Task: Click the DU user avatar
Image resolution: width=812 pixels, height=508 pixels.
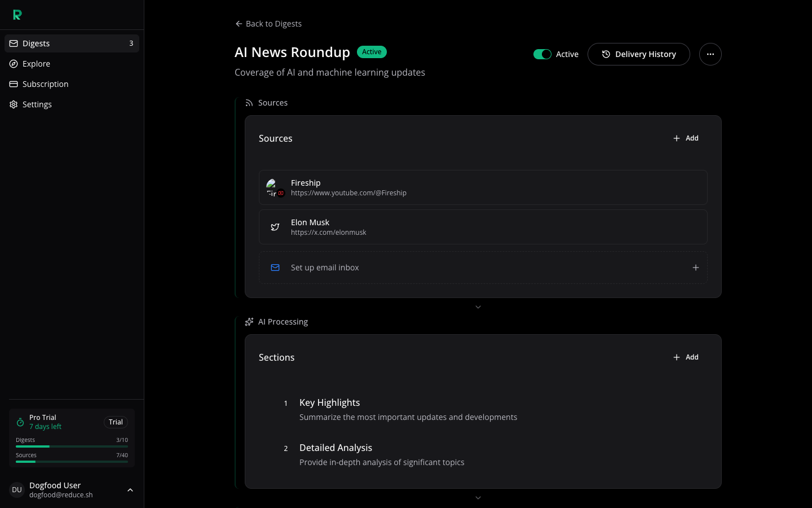Action: coord(17,490)
